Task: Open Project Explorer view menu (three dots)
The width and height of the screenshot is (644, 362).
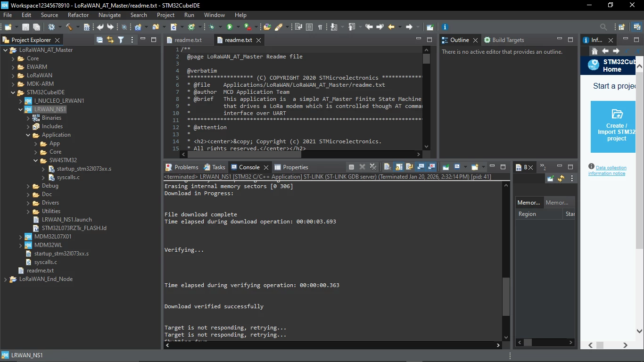Action: point(132,40)
